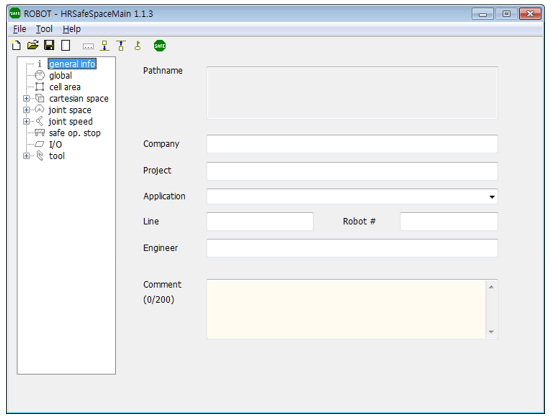
Task: Select the global tree item
Action: click(x=61, y=75)
